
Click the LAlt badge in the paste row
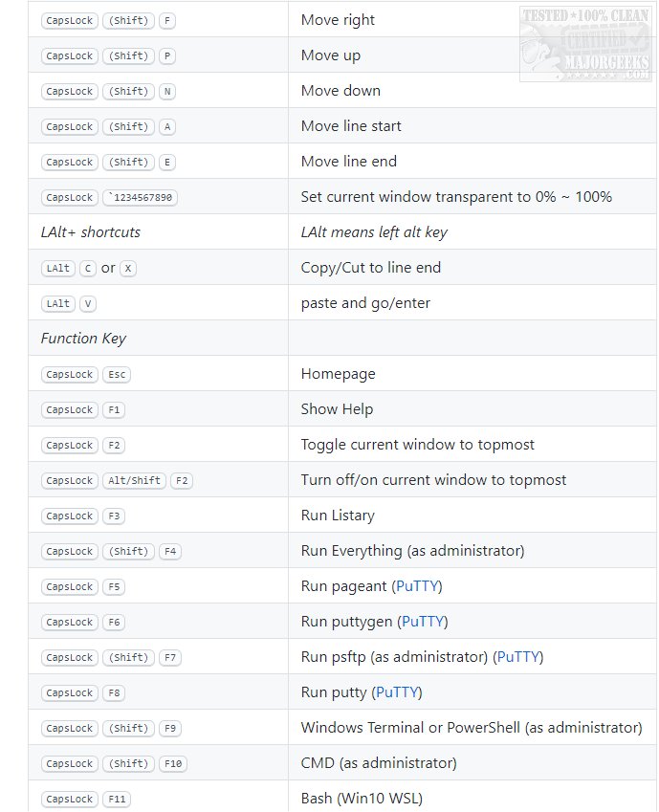click(x=58, y=303)
